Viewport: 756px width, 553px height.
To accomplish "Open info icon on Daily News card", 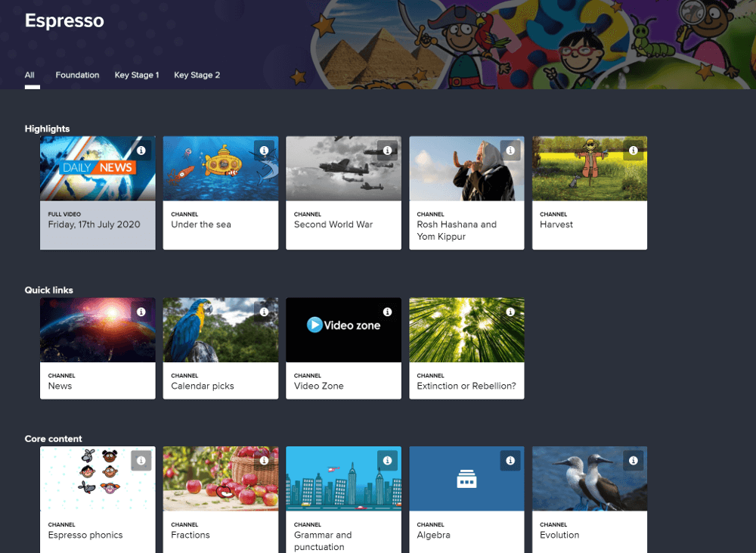I will point(141,151).
